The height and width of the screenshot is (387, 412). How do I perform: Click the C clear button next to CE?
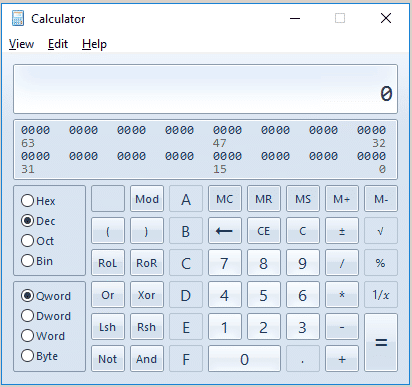303,231
